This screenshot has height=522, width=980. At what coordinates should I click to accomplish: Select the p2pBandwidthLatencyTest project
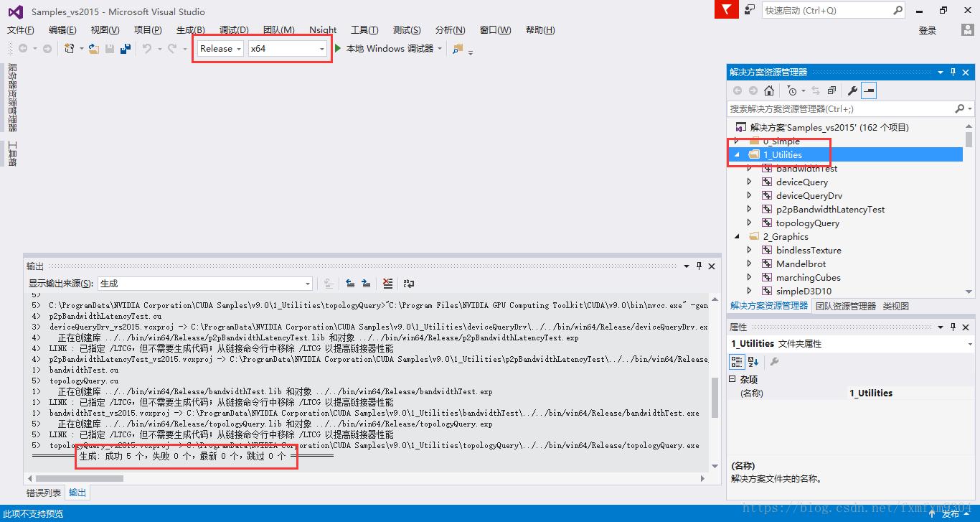pos(830,209)
